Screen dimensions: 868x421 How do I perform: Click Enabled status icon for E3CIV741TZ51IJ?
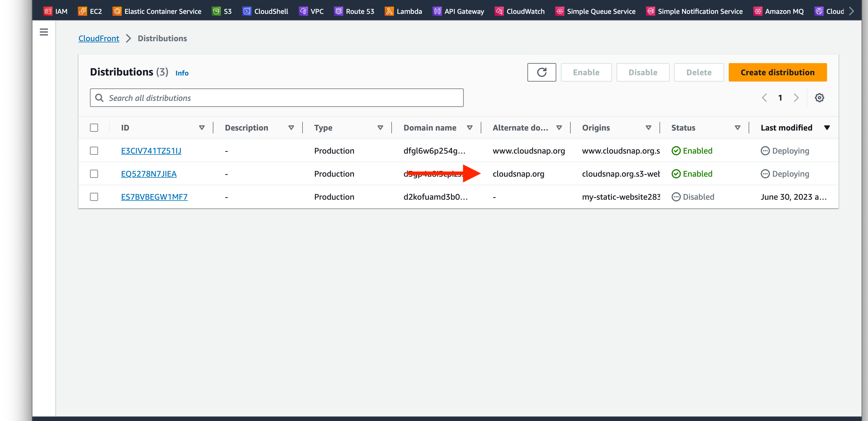pyautogui.click(x=676, y=151)
